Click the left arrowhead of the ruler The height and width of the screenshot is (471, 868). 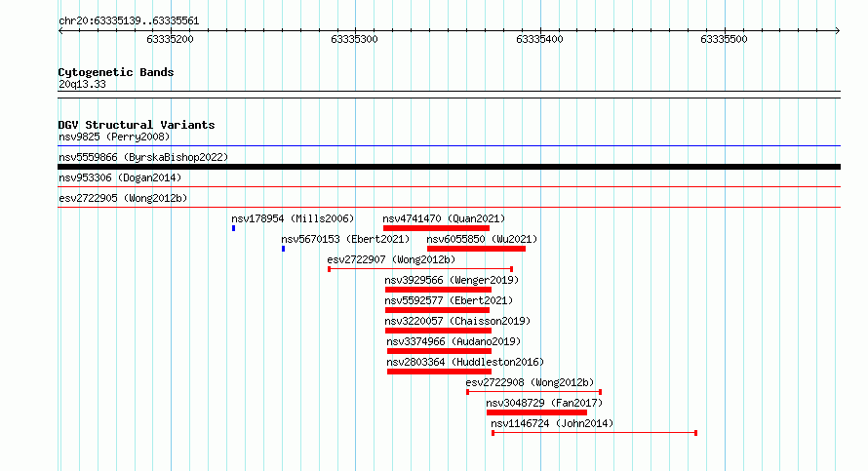point(60,31)
